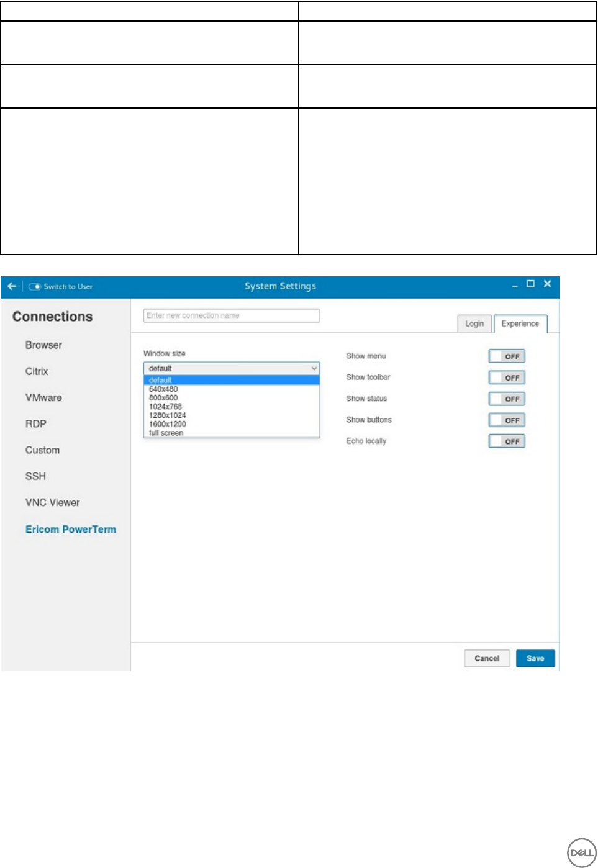Screen dimensions: 598x868
Task: Click the back arrow in System Settings
Action: click(x=12, y=286)
